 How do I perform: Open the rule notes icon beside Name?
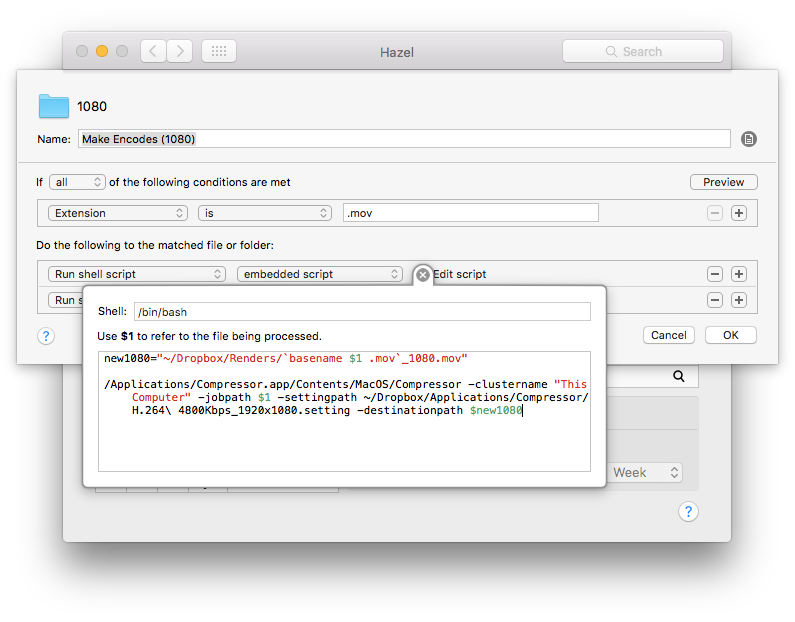coord(748,139)
